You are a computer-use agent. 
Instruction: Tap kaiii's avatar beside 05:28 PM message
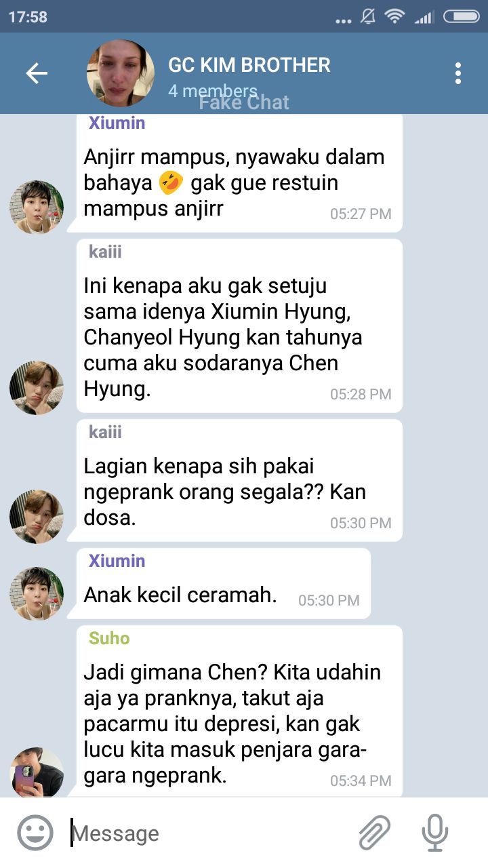tap(37, 388)
